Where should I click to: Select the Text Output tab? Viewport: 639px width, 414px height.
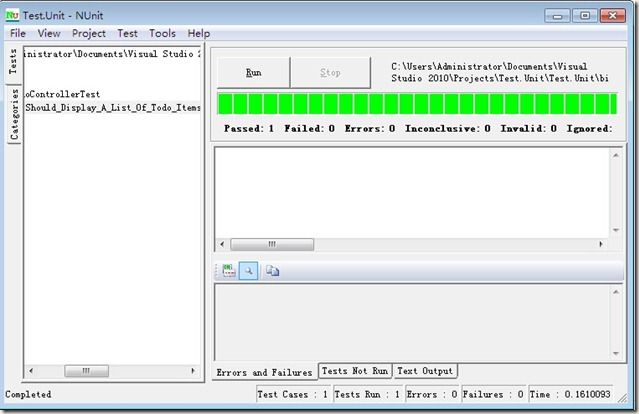(425, 371)
